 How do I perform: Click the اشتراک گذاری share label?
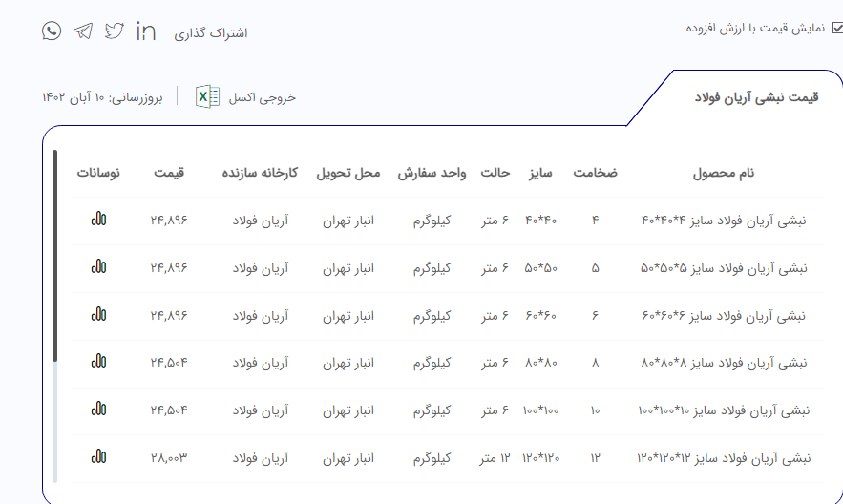tap(211, 33)
